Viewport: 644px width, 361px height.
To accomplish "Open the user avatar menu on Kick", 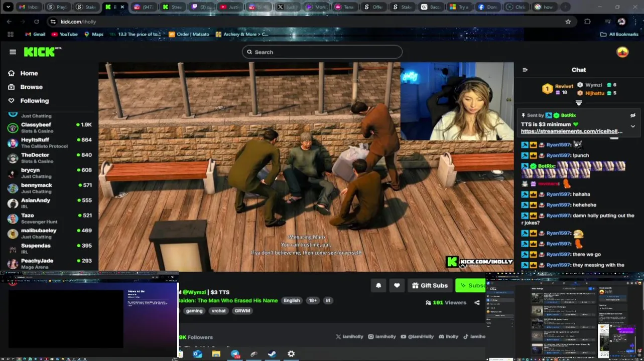I will point(622,52).
